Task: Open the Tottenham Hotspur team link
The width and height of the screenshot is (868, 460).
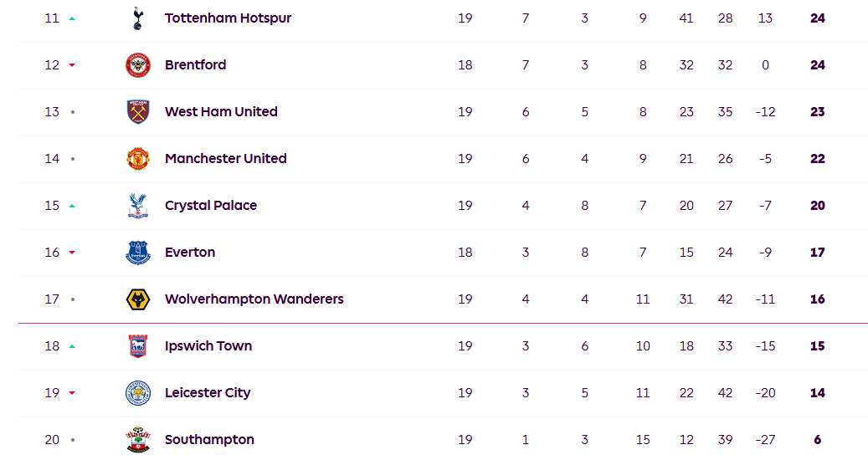Action: pyautogui.click(x=228, y=18)
